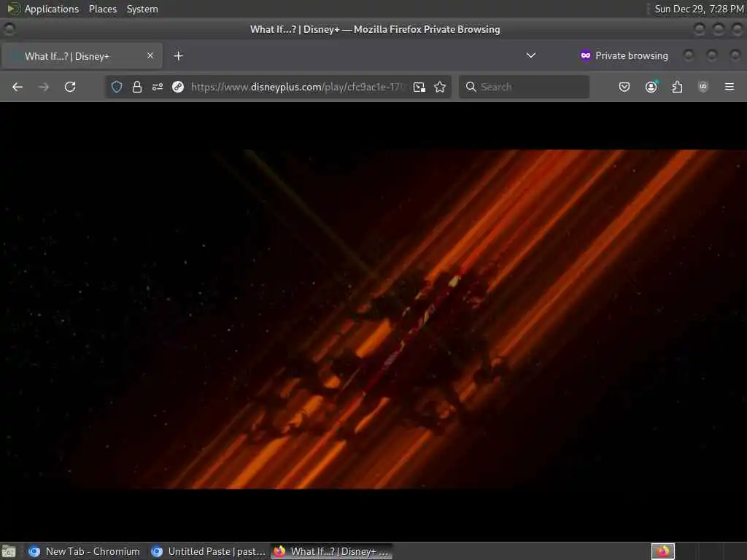Switch to Untitled Paste taskbar window
Viewport: 747px width, 560px height.
tap(209, 551)
